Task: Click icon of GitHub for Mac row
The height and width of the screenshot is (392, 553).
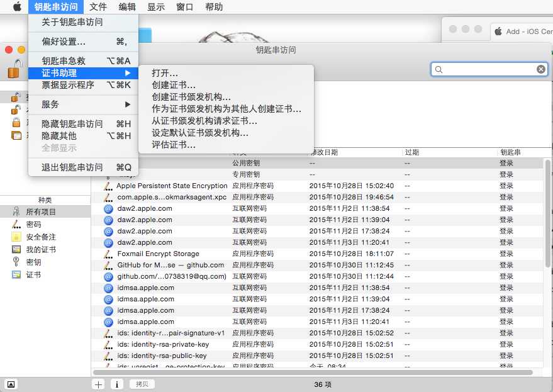Action: (x=108, y=266)
